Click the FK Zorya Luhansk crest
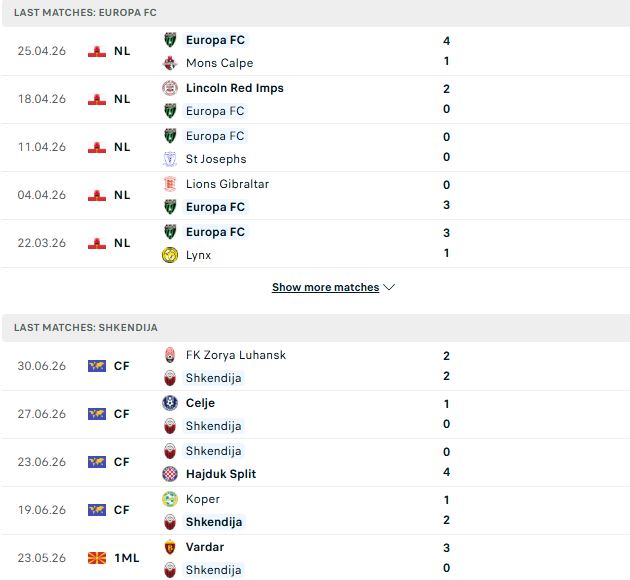630x580 pixels. click(x=170, y=355)
